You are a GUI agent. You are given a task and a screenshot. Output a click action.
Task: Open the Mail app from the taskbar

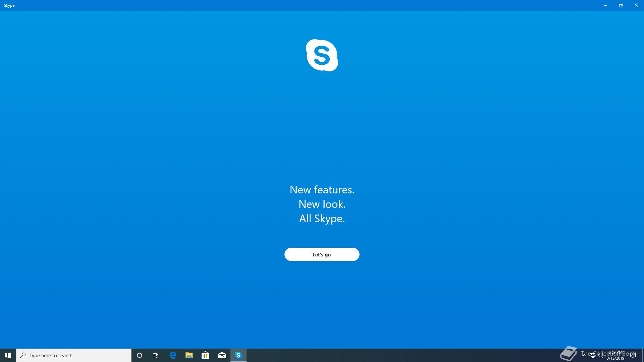coord(222,355)
